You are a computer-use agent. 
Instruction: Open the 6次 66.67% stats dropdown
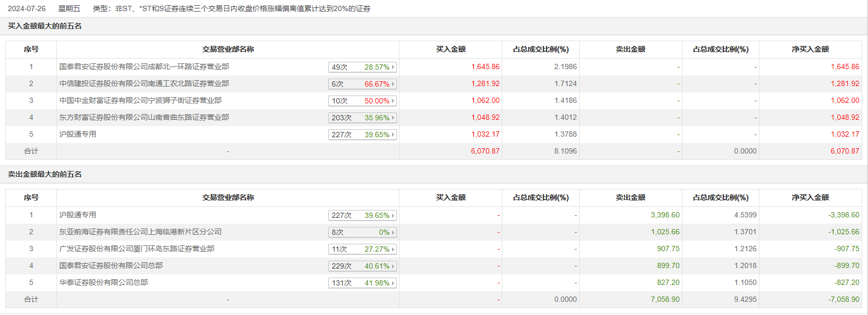(362, 84)
